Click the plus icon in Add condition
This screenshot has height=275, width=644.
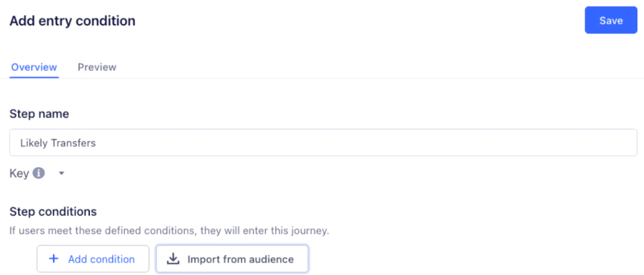click(x=54, y=259)
